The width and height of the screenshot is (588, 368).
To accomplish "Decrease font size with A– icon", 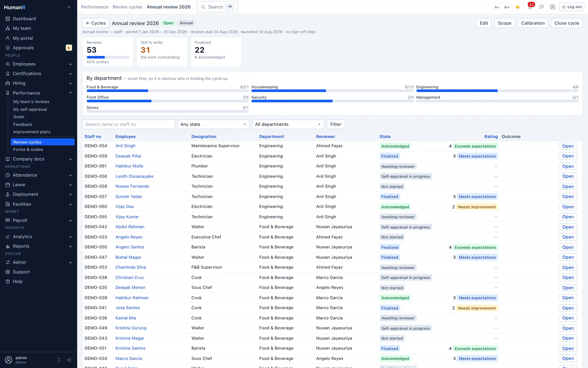I will [x=497, y=7].
